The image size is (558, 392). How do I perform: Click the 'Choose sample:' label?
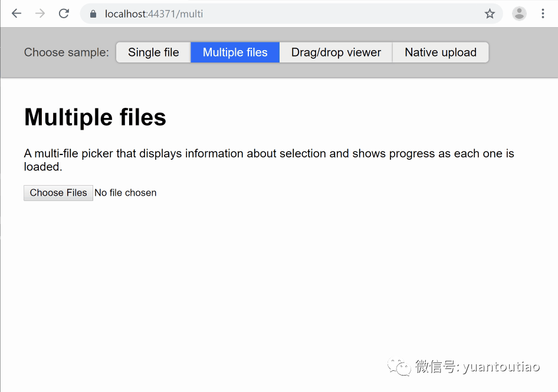coord(67,52)
